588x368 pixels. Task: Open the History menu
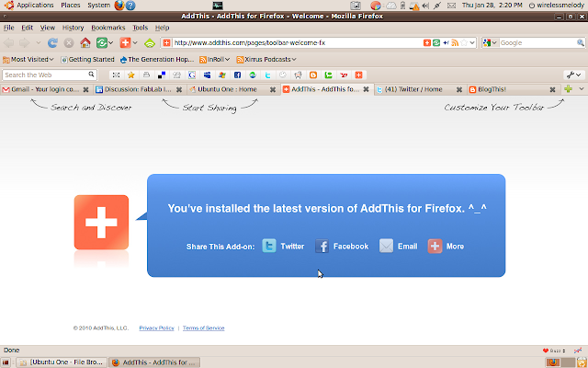(x=73, y=28)
